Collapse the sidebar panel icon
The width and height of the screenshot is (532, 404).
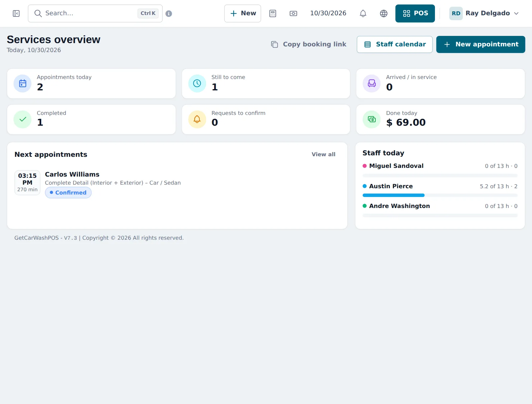16,13
